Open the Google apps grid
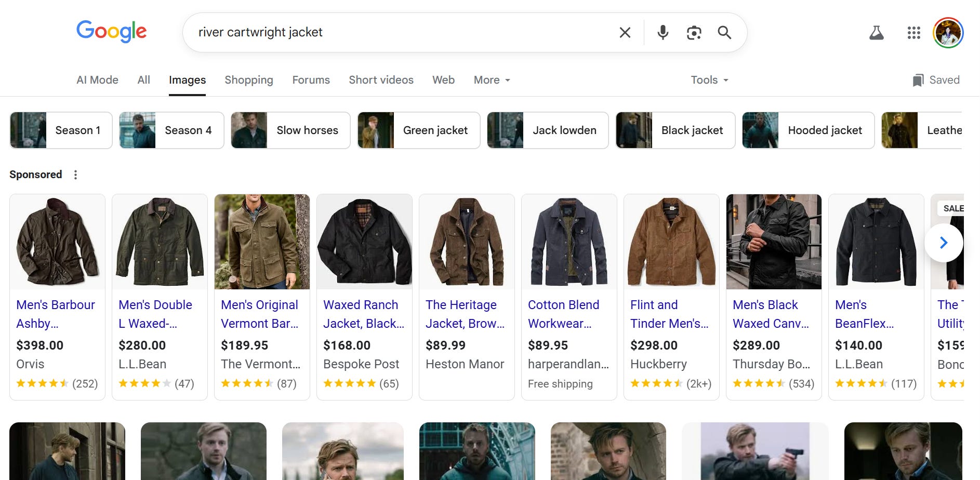 (x=914, y=33)
